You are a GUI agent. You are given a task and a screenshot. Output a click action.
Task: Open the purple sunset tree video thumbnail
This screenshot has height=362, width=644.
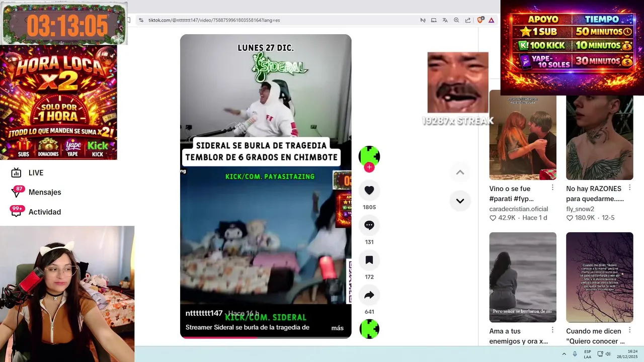pos(600,277)
